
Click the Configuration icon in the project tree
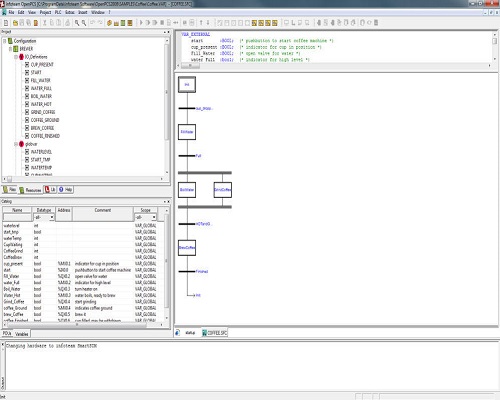click(10, 41)
